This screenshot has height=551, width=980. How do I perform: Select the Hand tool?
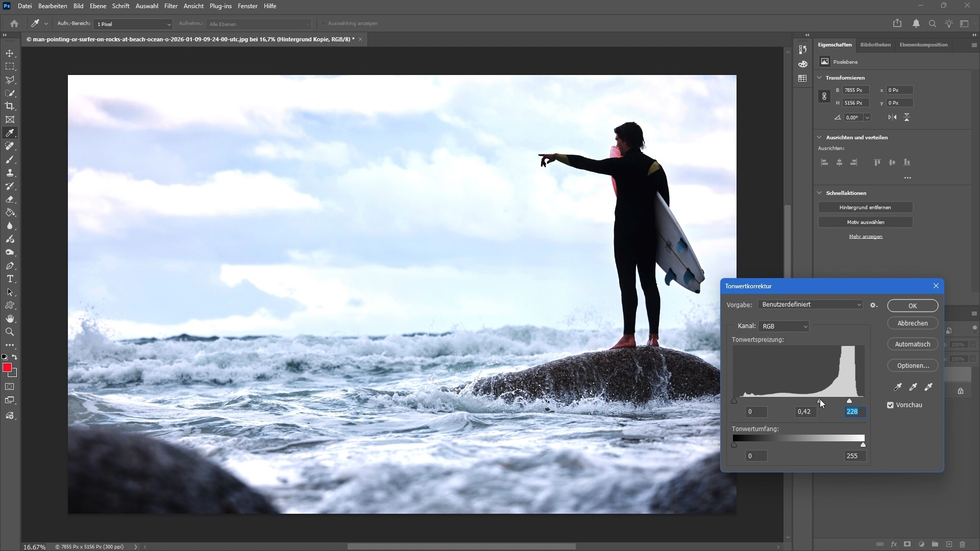[10, 319]
